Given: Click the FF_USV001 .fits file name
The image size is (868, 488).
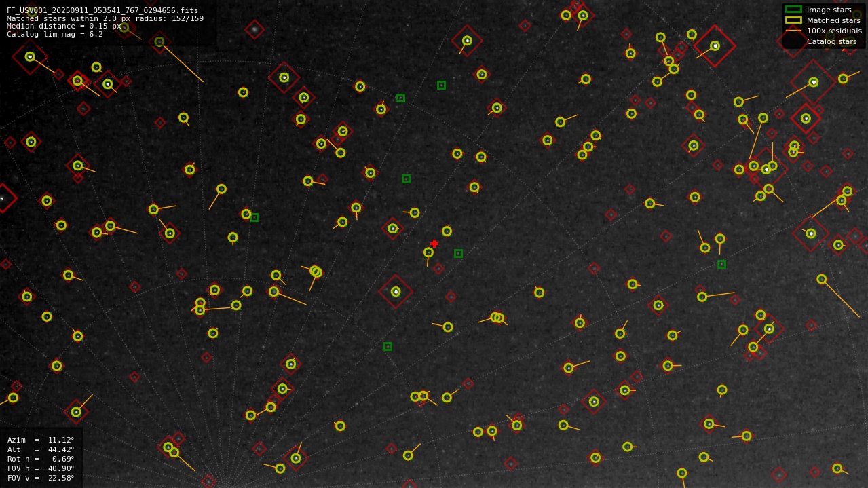Looking at the screenshot, I should [x=102, y=11].
